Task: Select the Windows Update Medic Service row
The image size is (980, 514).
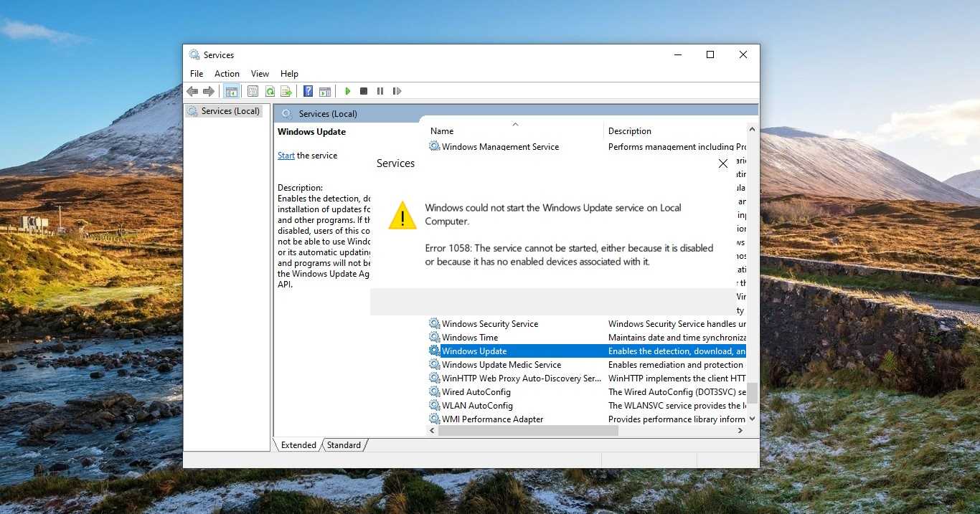Action: tap(587, 365)
